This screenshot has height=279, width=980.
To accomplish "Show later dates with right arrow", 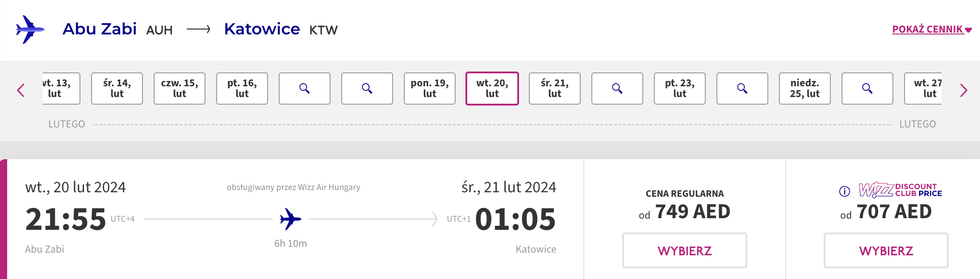I will (963, 90).
